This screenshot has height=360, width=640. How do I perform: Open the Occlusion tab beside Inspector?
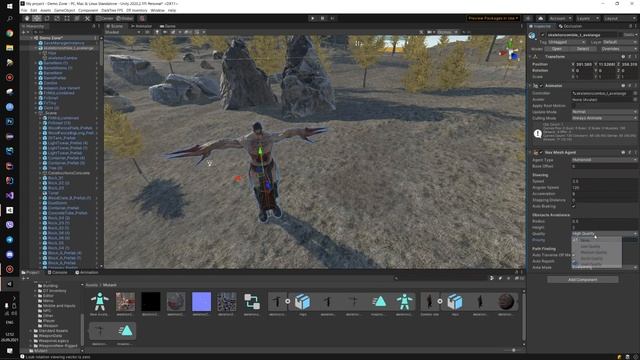pos(570,26)
